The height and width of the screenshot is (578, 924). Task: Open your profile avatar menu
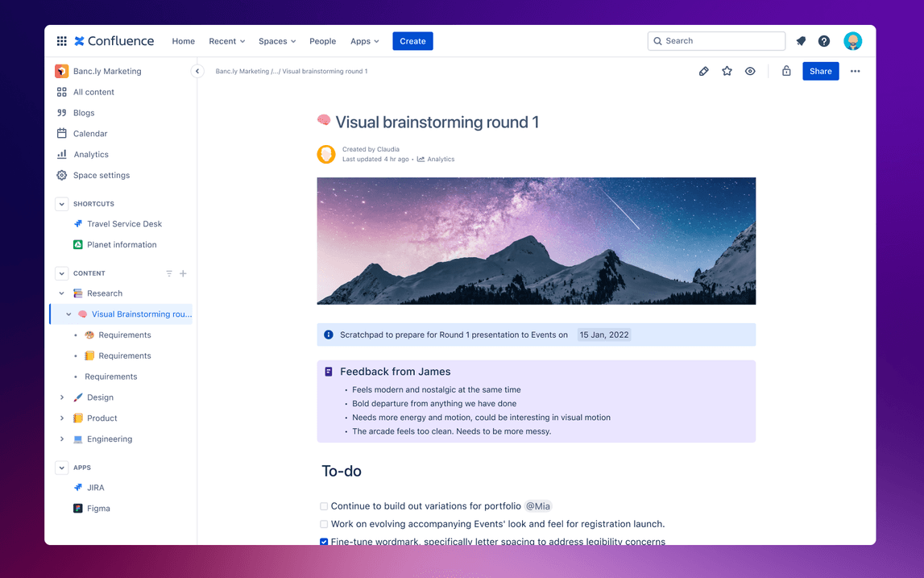pos(852,40)
